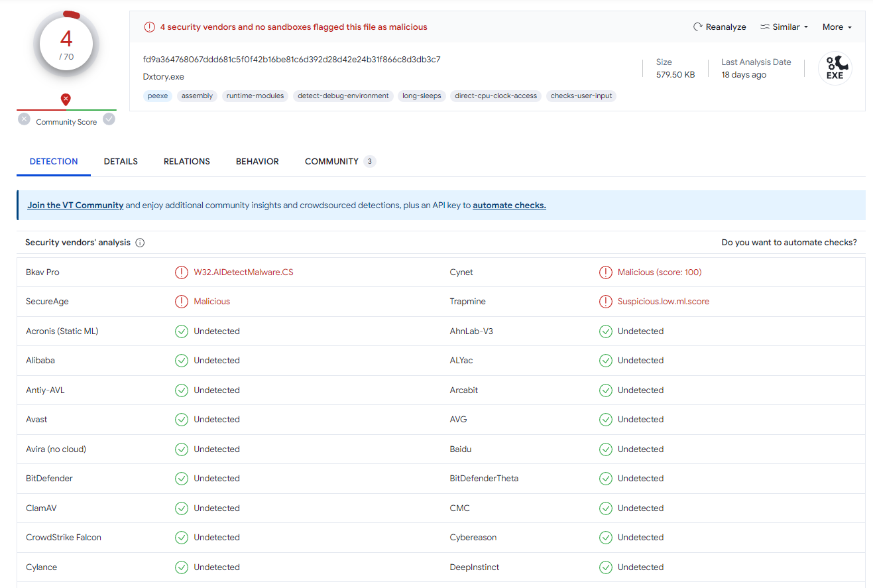
Task: Click the 'Security vendors' analysis' heading
Action: pos(78,243)
